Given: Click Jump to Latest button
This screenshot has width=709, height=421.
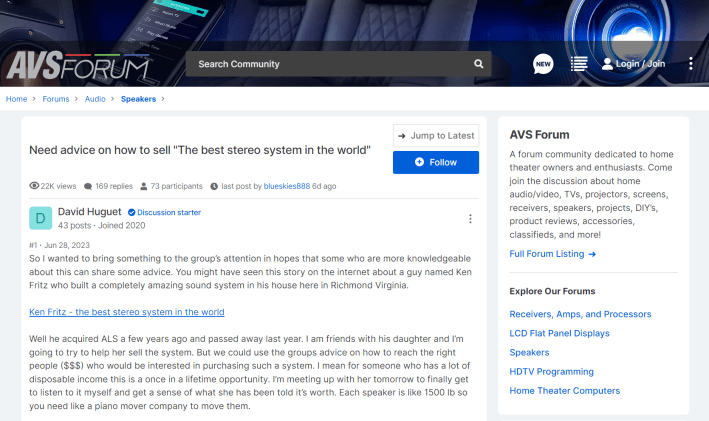Looking at the screenshot, I should 436,136.
